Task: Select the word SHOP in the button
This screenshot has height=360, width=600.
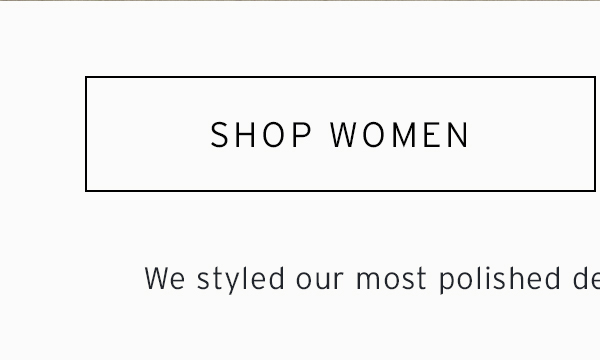Action: [261, 135]
